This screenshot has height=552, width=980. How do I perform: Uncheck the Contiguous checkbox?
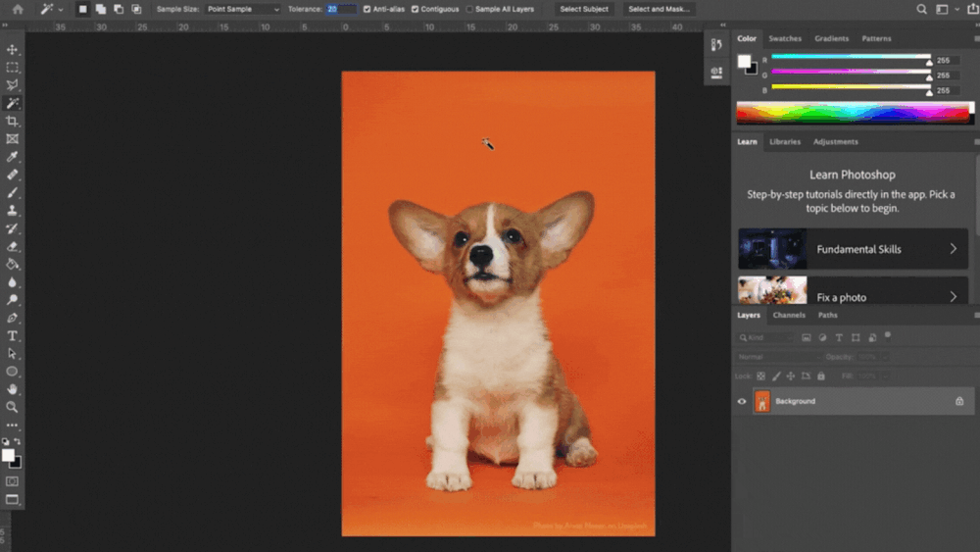pos(415,10)
